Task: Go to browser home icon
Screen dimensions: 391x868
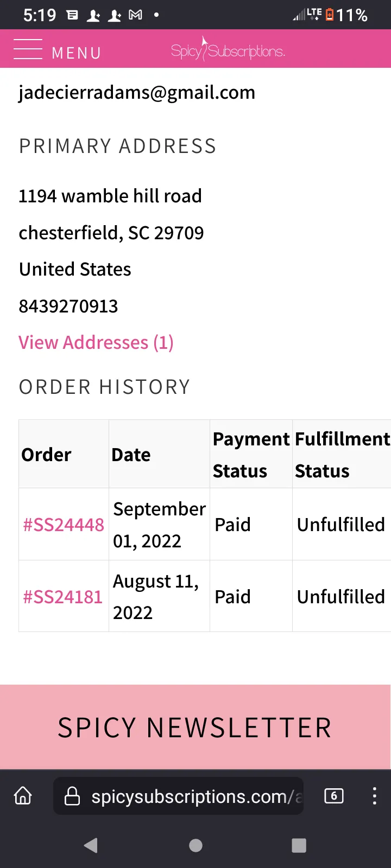Action: [23, 796]
